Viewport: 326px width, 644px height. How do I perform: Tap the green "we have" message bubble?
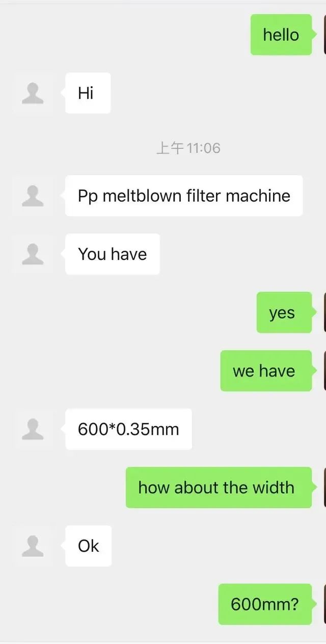[266, 371]
